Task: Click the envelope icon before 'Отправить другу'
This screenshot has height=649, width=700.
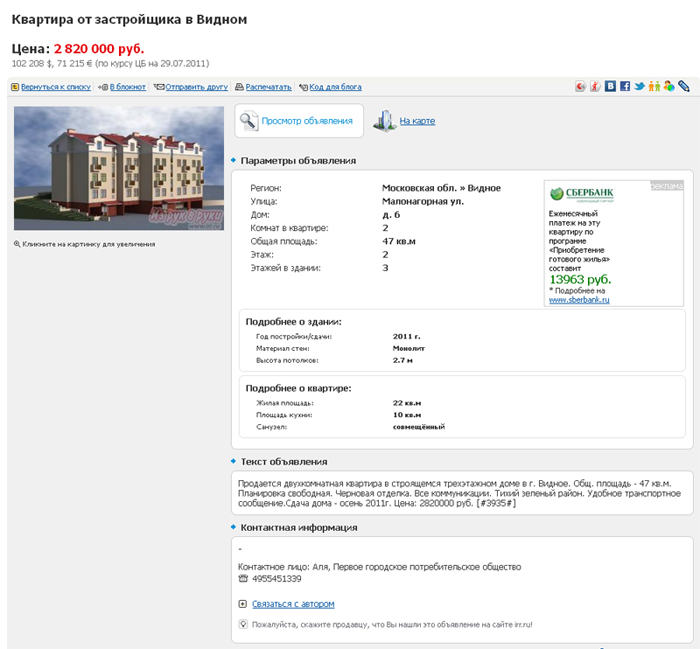Action: [x=158, y=87]
